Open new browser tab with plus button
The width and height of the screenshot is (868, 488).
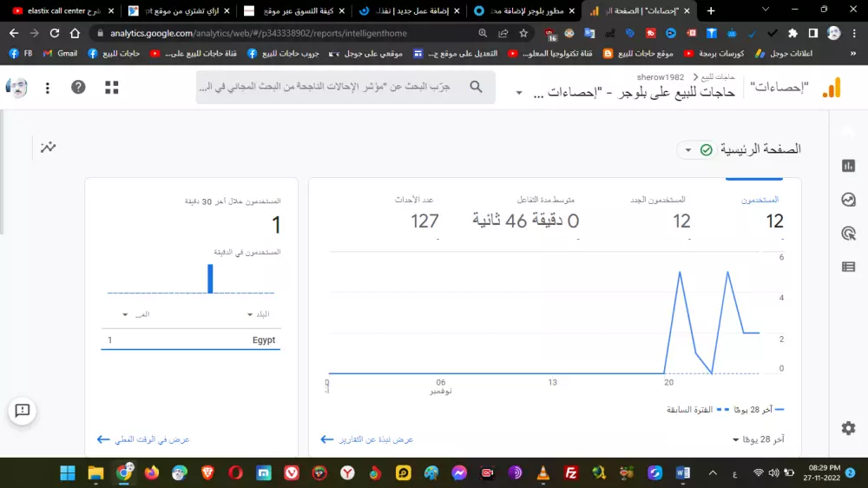click(x=711, y=10)
